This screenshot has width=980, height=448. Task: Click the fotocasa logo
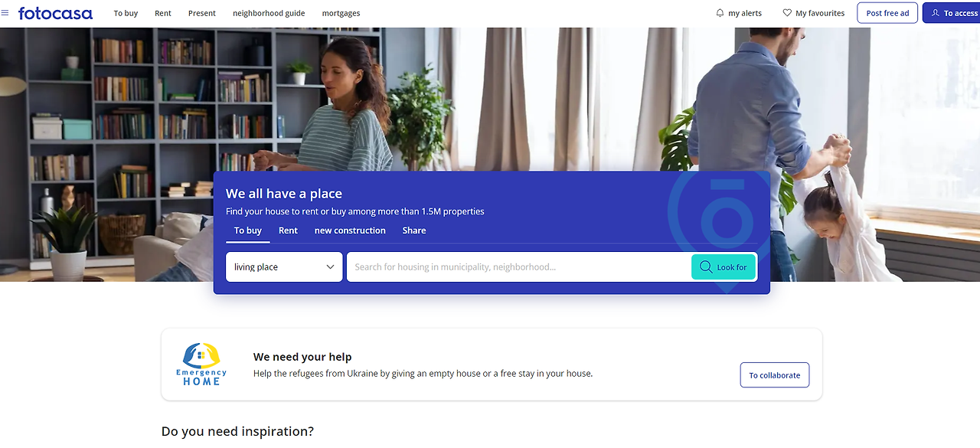click(55, 13)
